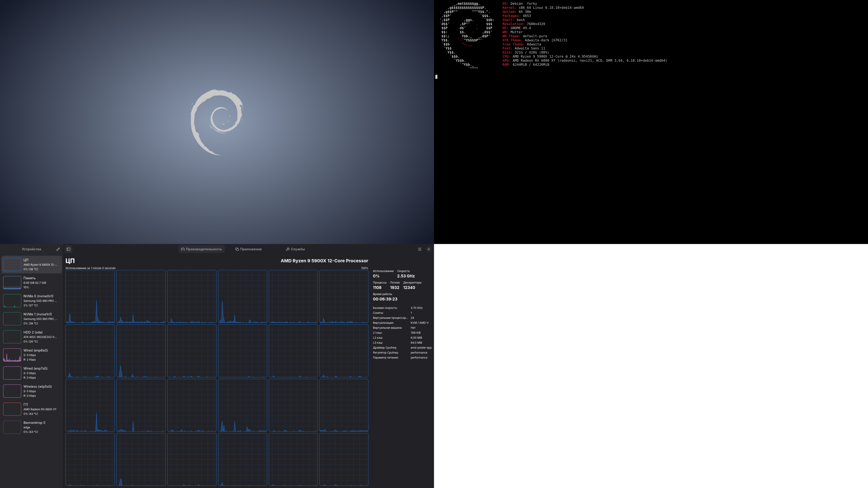Select the Производительность tab
The image size is (868, 488).
click(202, 249)
